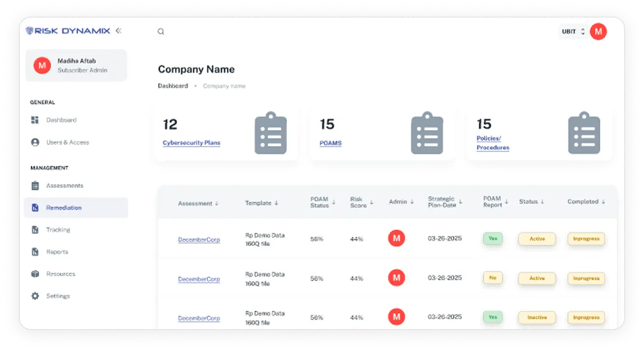Viewport: 644px width, 351px height.
Task: Click the Madiha Aftab profile avatar
Action: 42,65
